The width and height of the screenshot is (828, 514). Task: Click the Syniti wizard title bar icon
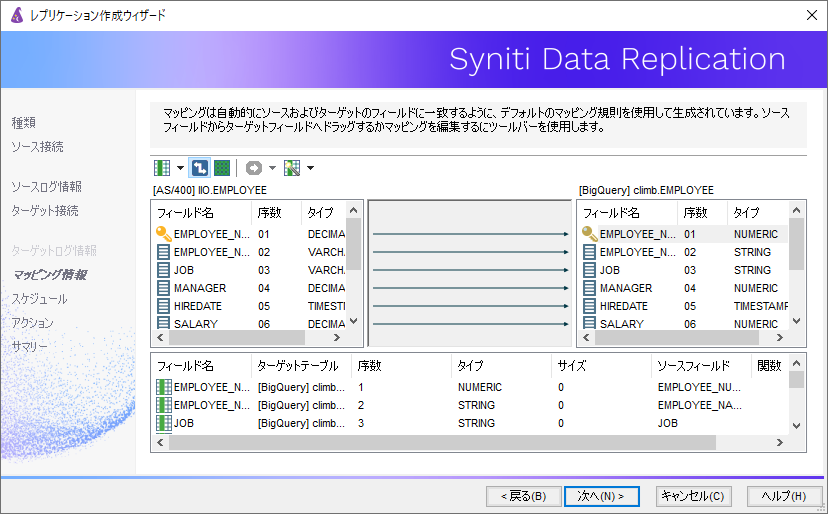(x=17, y=15)
